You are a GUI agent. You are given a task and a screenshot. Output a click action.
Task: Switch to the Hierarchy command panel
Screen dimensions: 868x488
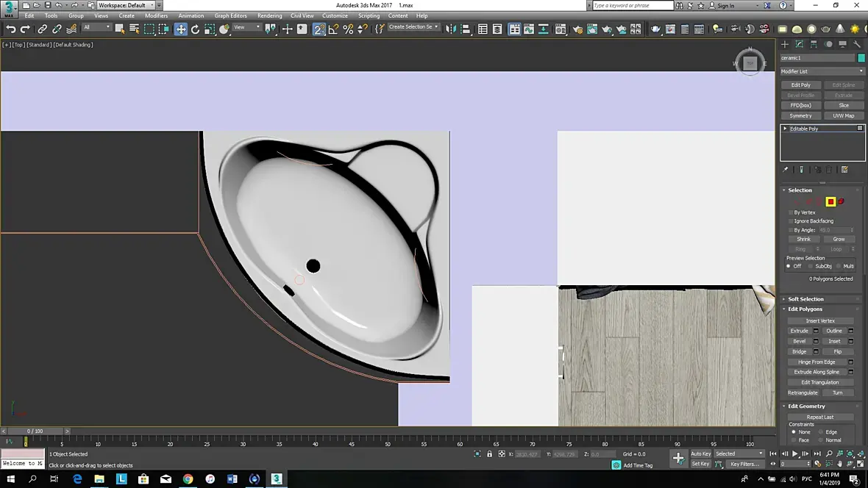pyautogui.click(x=814, y=44)
